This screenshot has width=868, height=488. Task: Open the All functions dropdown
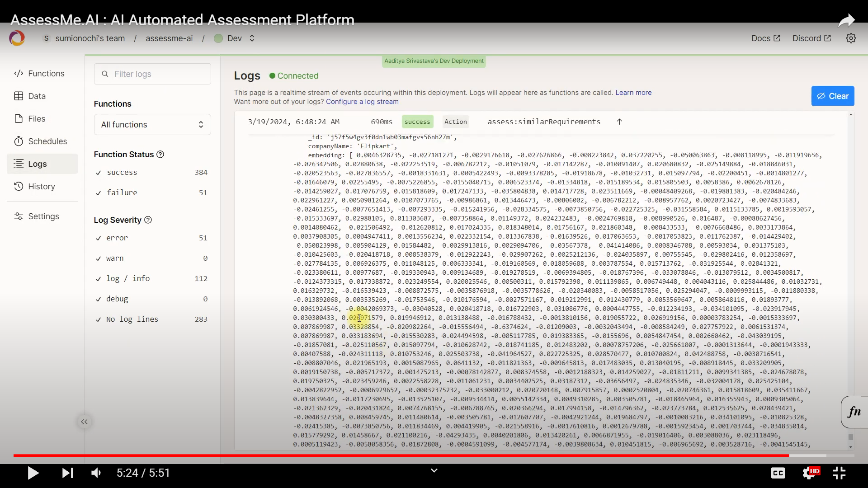click(x=152, y=125)
